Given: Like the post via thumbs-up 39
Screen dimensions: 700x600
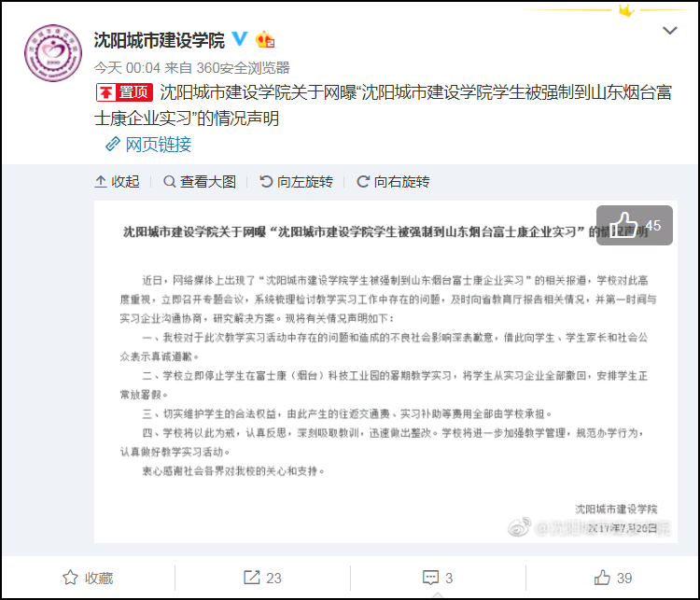Looking at the screenshot, I should [613, 578].
